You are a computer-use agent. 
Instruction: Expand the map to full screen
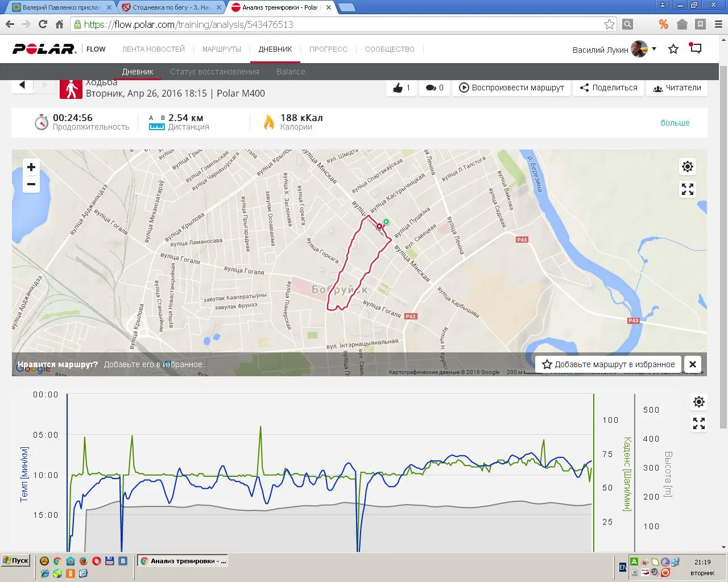click(688, 189)
